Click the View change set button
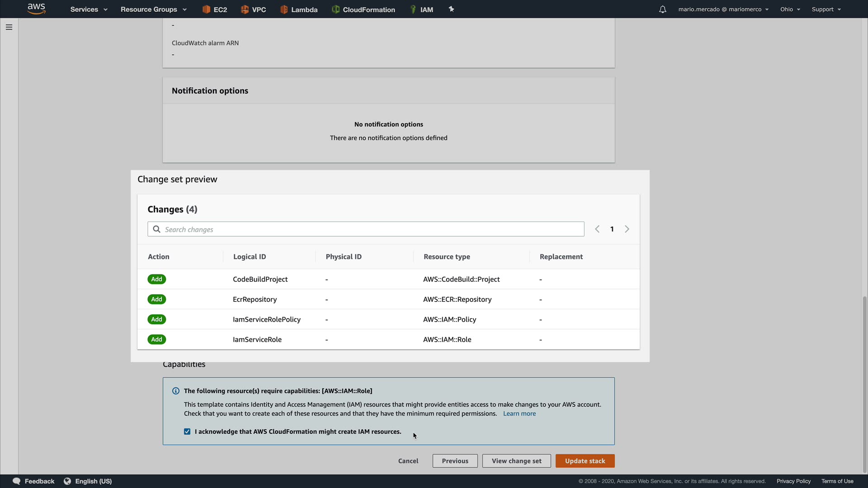 point(516,461)
